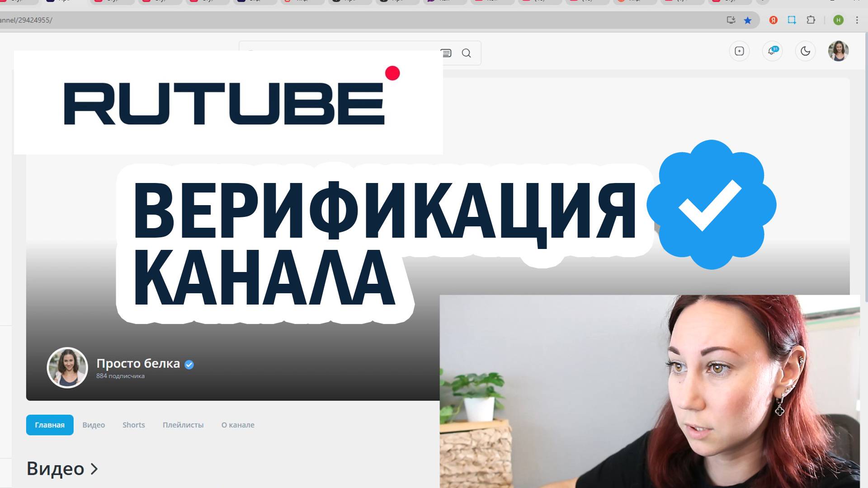
Task: Click the install app icon in address bar
Action: (x=731, y=20)
